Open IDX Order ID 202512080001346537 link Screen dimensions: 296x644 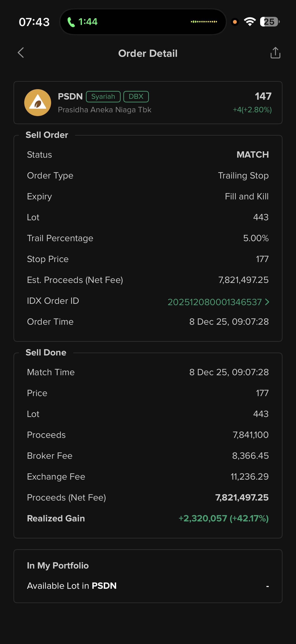214,302
